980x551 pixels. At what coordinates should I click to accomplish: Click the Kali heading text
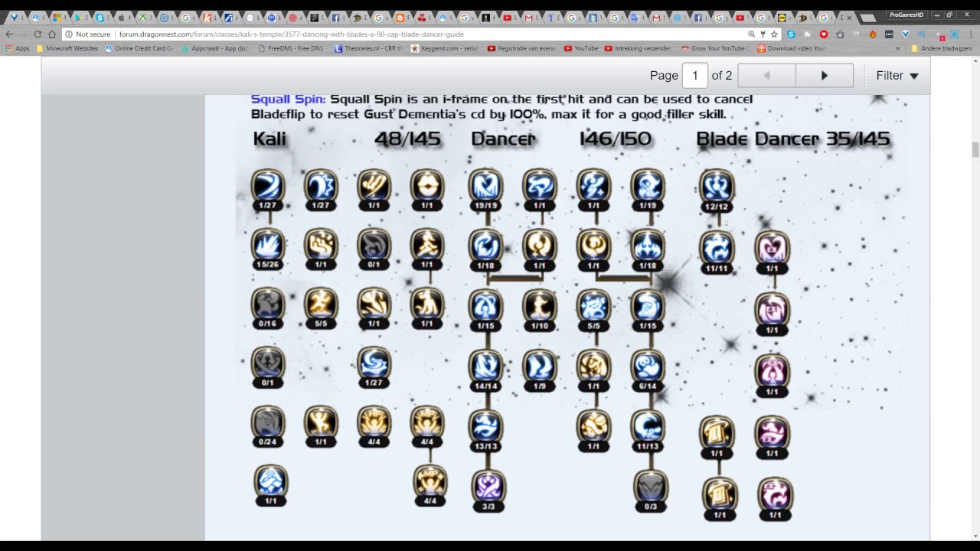click(269, 139)
